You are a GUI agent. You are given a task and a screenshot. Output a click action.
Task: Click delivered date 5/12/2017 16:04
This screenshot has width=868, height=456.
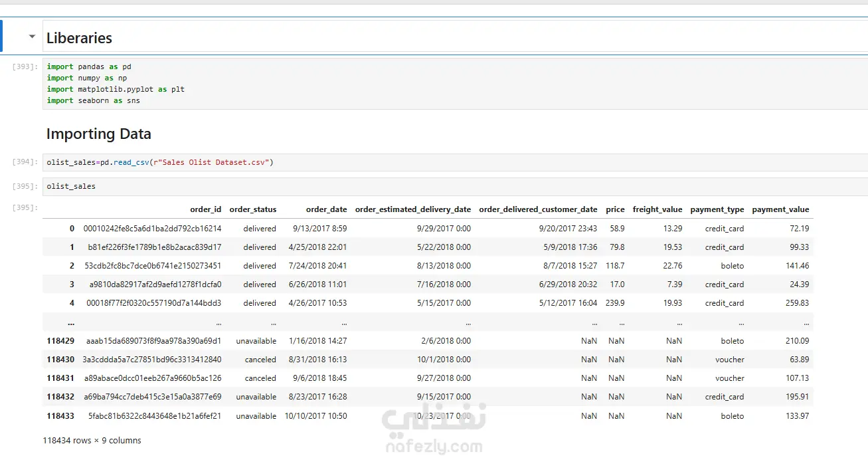coord(568,303)
